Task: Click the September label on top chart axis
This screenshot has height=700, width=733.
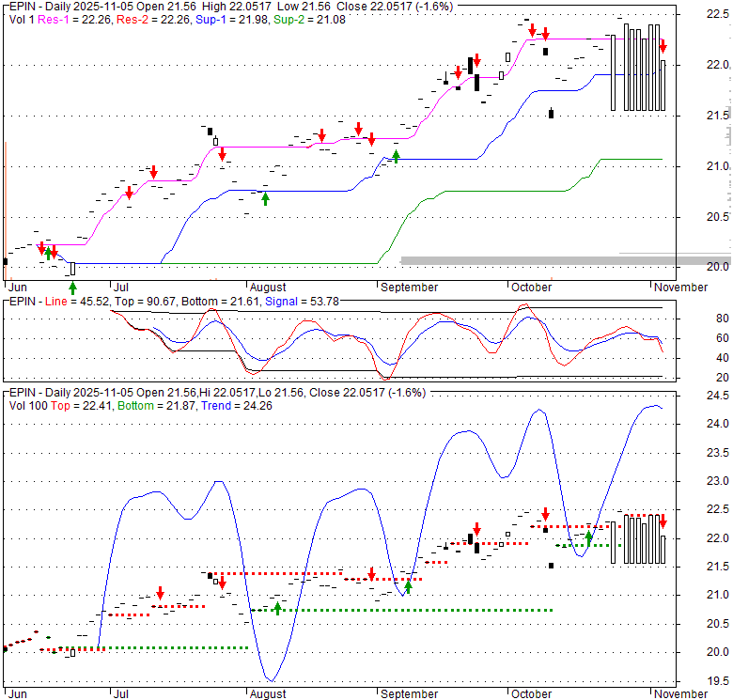Action: pos(409,287)
